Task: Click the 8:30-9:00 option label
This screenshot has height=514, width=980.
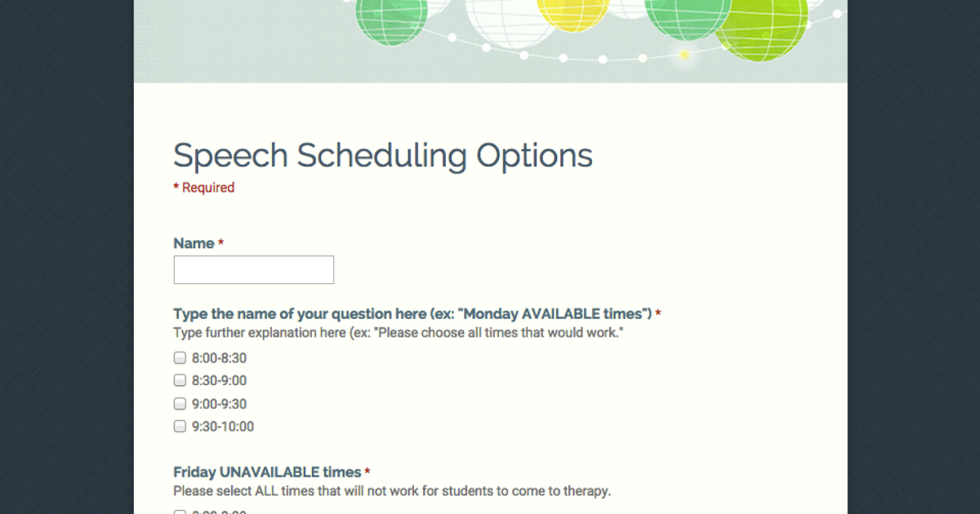Action: point(219,381)
